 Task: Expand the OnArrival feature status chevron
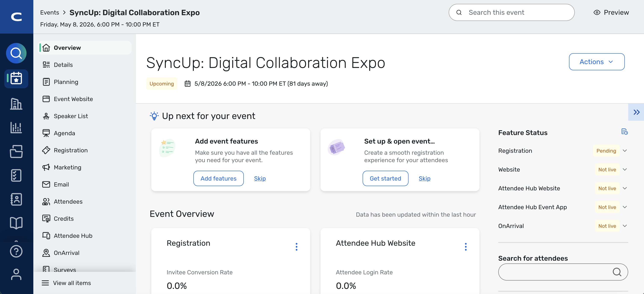click(625, 226)
